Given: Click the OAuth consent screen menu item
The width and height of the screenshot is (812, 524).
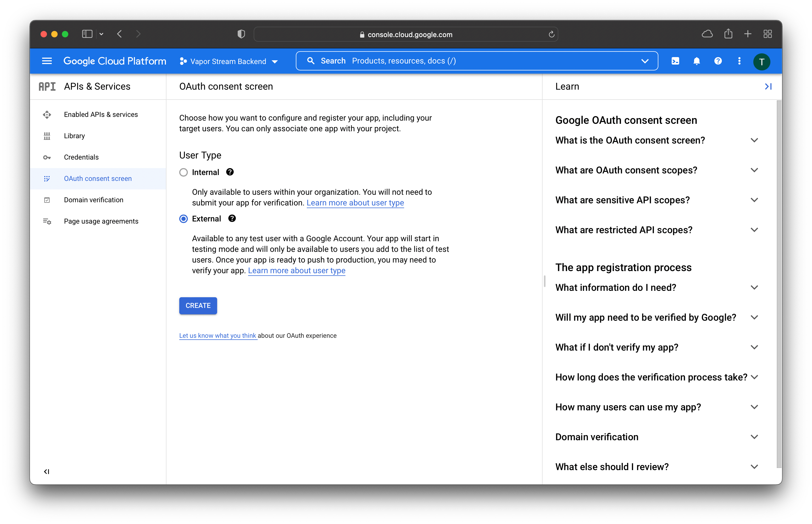Looking at the screenshot, I should click(97, 178).
